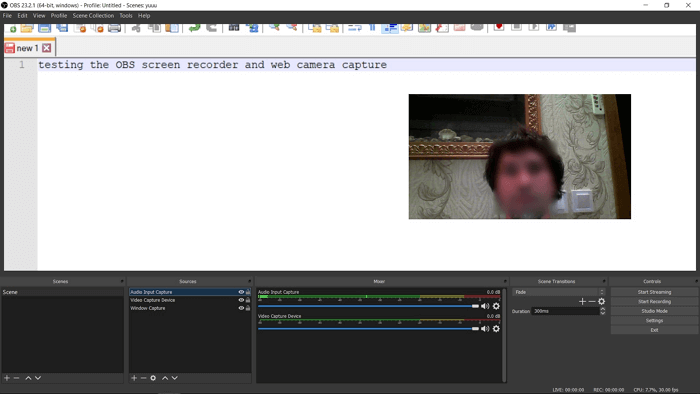Click Notepad++ Find binoculars icon in preview
This screenshot has height=394, width=700.
[x=234, y=28]
